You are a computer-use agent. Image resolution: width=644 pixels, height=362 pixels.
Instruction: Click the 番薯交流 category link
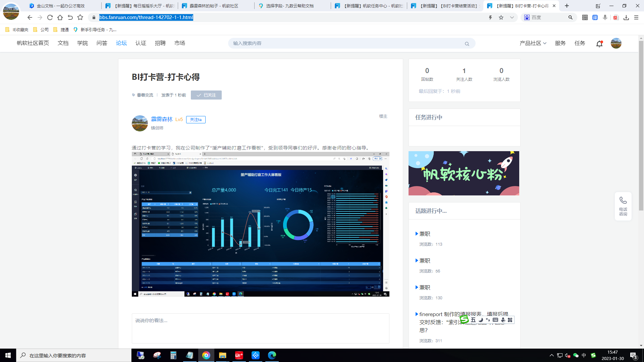(145, 95)
